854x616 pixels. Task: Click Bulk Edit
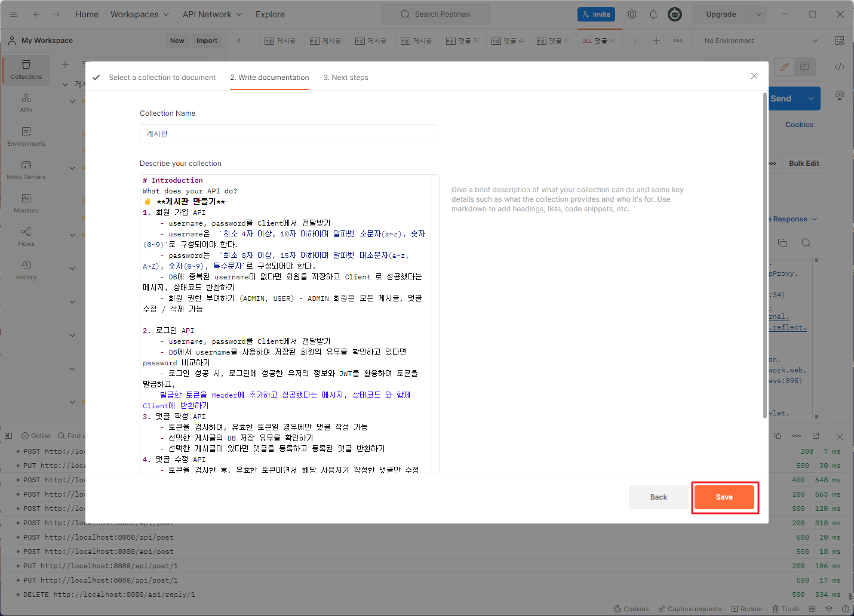[804, 164]
